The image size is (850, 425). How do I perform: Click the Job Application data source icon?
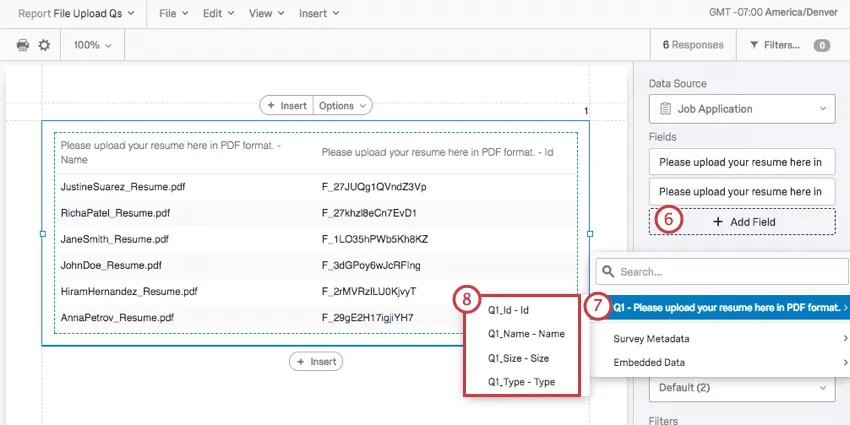pyautogui.click(x=665, y=109)
